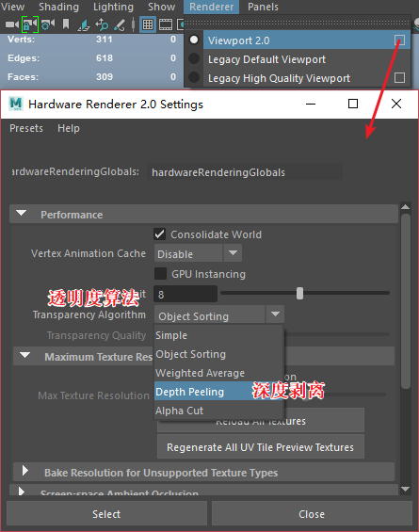Viewport: 419px width, 532px height.
Task: Click the Close button at bottom
Action: (x=312, y=514)
